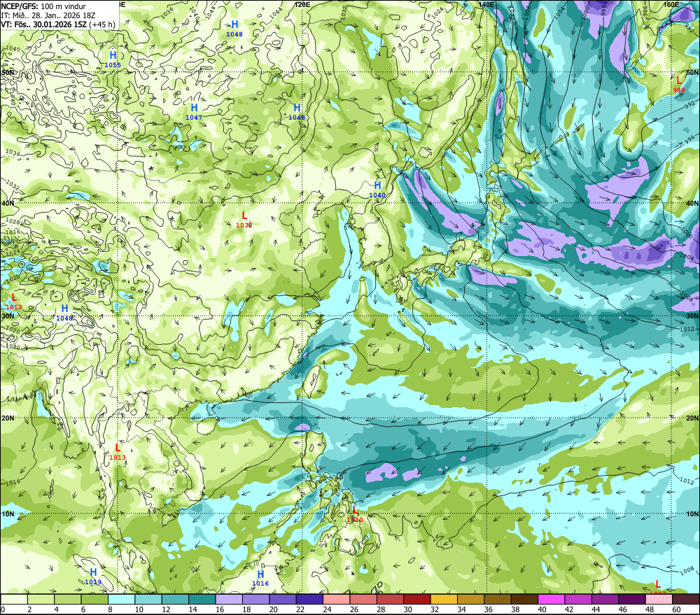Click the 20N label on the left edge

(x=8, y=418)
